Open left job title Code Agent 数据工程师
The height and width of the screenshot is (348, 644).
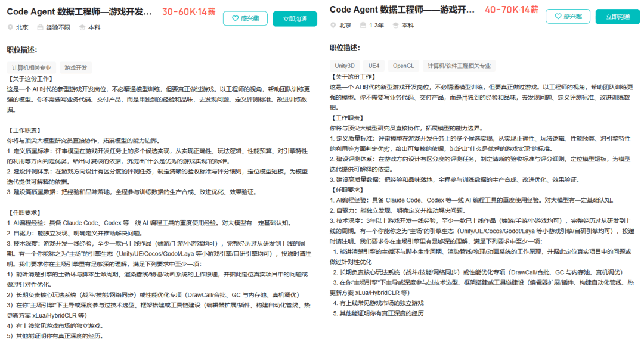coord(79,11)
